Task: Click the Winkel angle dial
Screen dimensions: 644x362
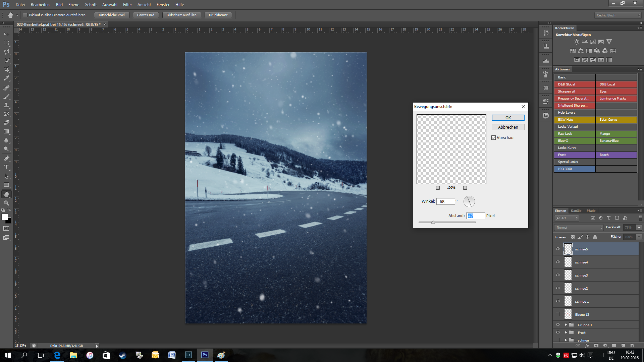Action: [x=469, y=201]
